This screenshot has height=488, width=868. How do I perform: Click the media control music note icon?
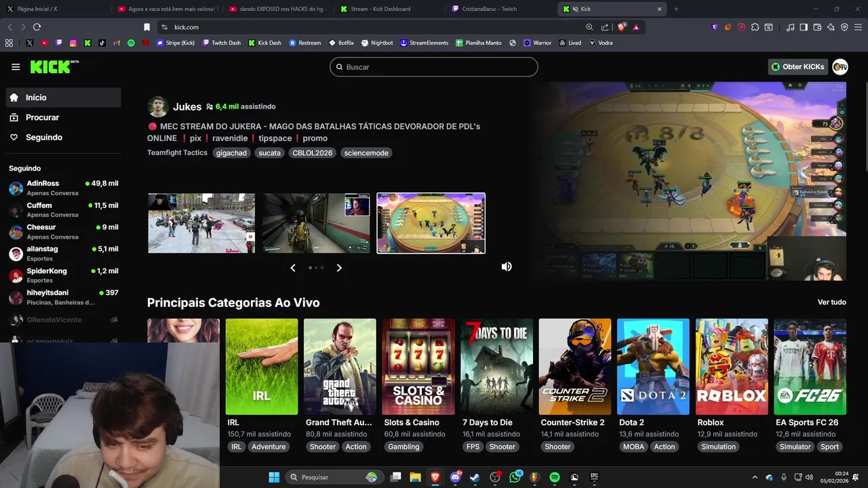pyautogui.click(x=790, y=27)
